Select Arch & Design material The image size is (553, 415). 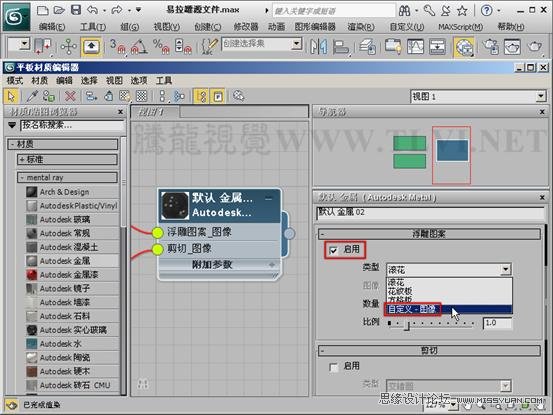(72, 192)
